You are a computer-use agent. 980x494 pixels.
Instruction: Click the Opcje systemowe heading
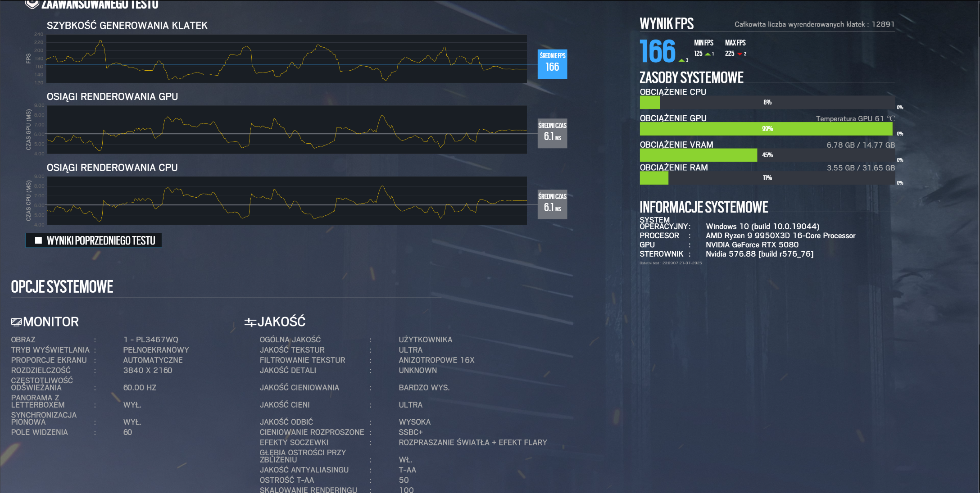coord(62,287)
